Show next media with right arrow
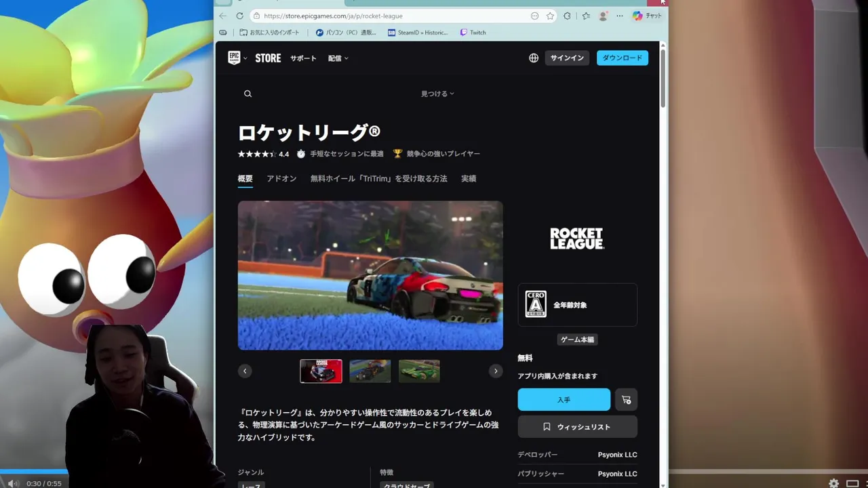Image resolution: width=868 pixels, height=488 pixels. tap(496, 371)
